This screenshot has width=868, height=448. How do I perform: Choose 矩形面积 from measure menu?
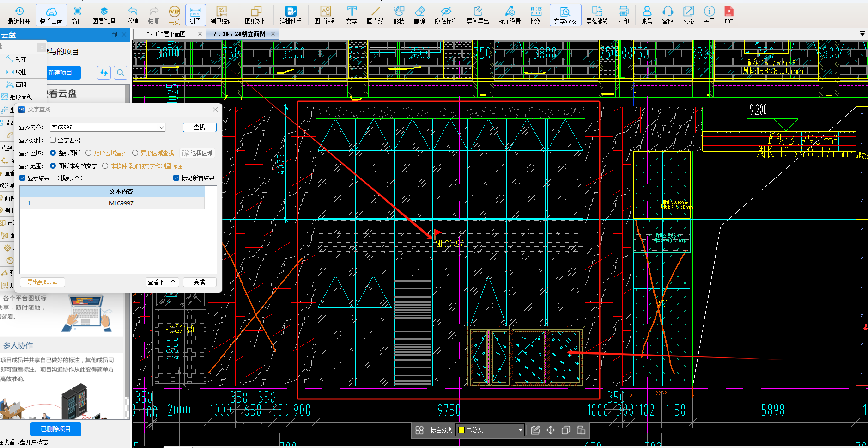tap(20, 97)
